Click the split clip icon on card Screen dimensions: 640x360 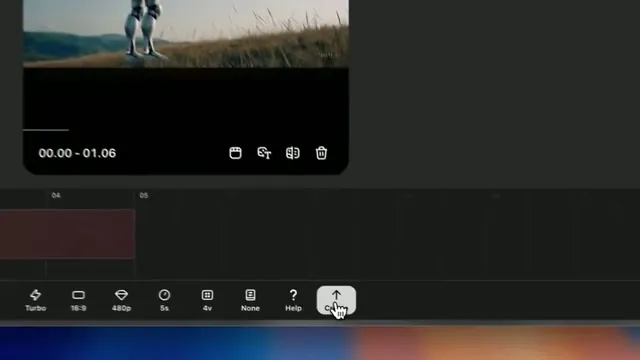(x=293, y=153)
